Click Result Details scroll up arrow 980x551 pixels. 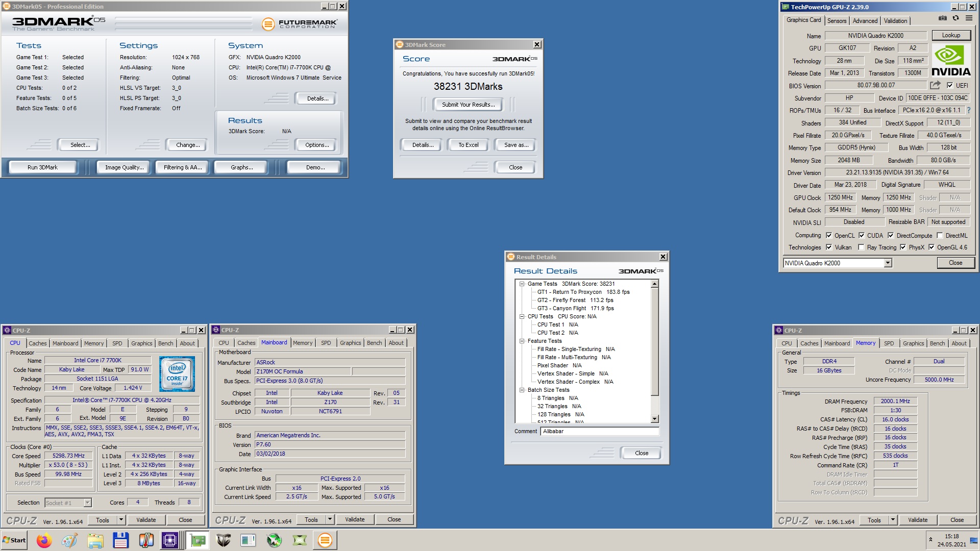[655, 284]
